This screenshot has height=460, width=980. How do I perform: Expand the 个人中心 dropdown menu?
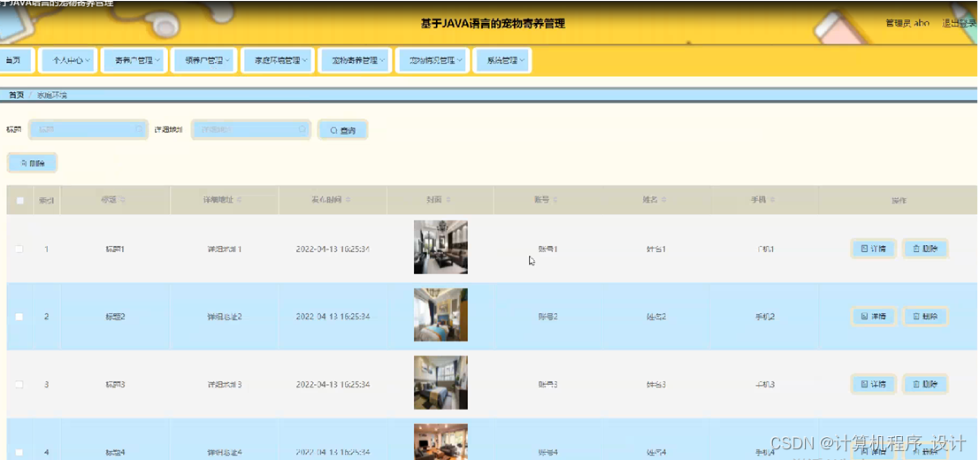[x=67, y=61]
